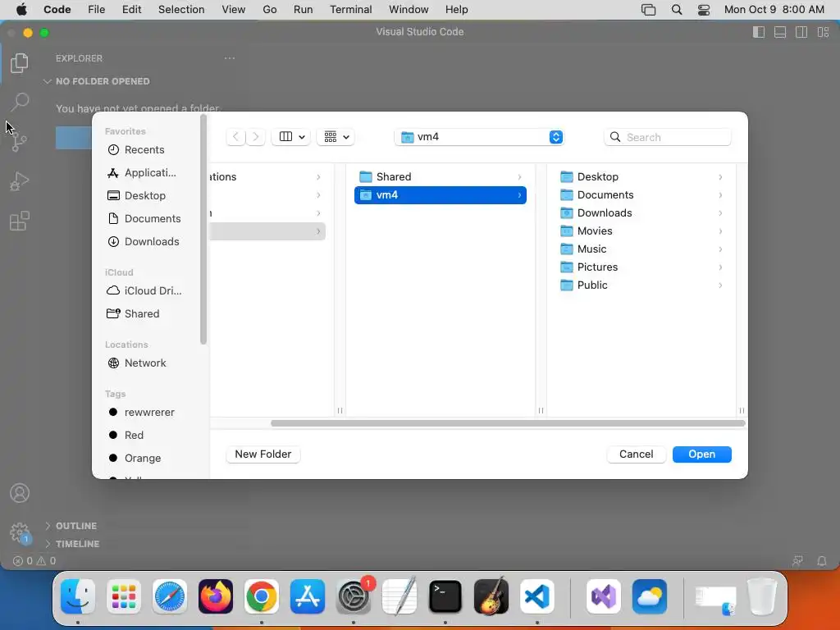
Task: Open the Explorer view in activity bar
Action: (20, 62)
